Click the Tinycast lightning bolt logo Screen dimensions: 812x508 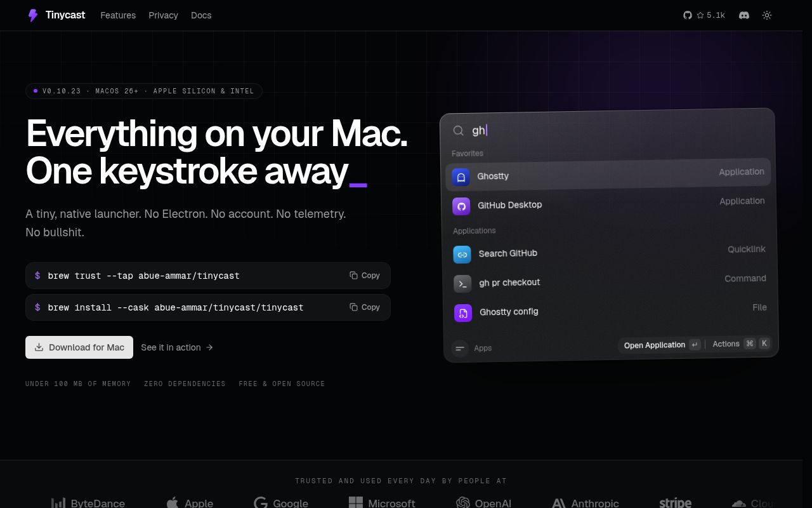click(33, 15)
